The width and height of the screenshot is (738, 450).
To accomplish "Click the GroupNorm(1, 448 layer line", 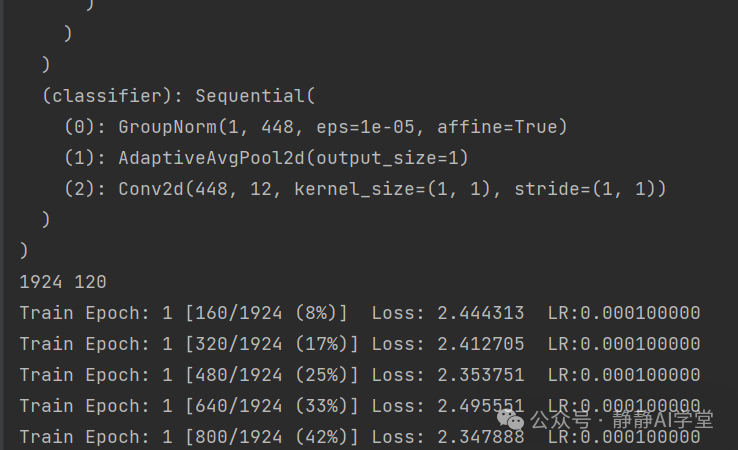I will (x=316, y=127).
